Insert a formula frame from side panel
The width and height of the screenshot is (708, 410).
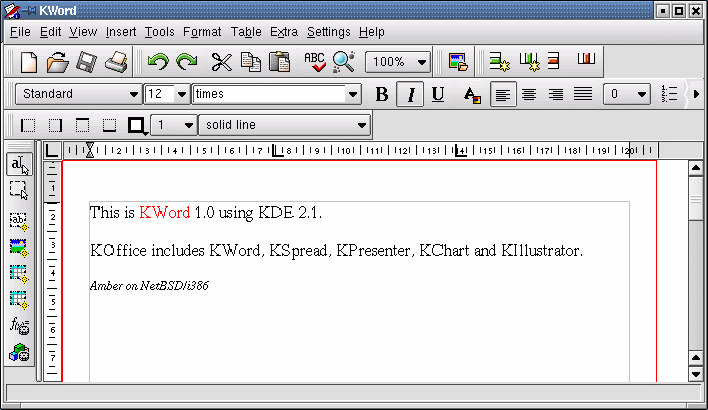click(x=19, y=326)
